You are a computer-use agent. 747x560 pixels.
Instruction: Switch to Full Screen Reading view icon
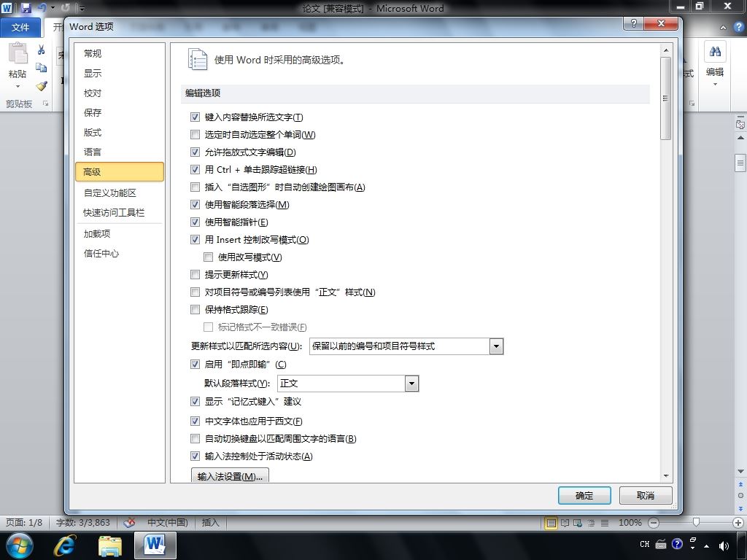pyautogui.click(x=565, y=523)
